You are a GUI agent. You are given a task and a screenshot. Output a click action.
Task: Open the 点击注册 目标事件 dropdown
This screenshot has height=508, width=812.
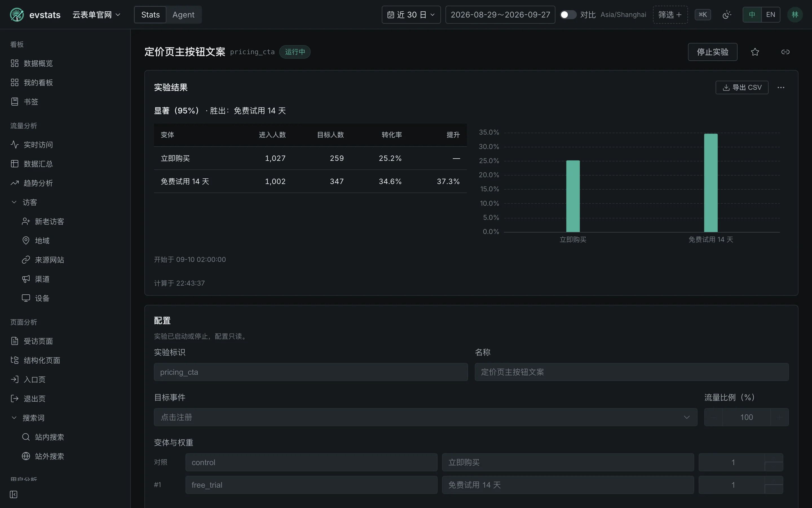pyautogui.click(x=425, y=417)
